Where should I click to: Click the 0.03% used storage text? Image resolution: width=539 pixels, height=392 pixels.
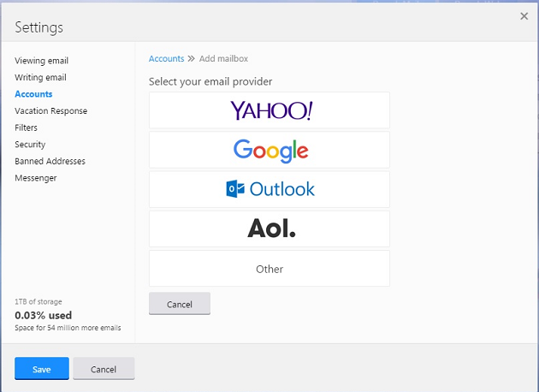[44, 315]
